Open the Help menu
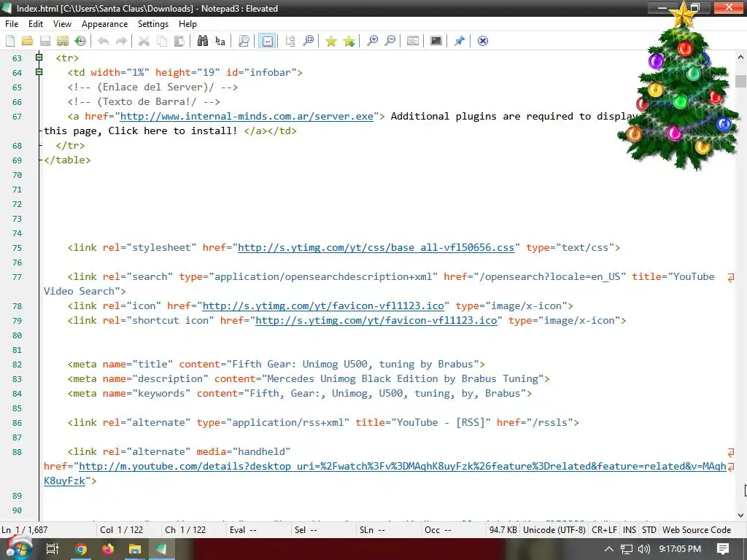The height and width of the screenshot is (560, 747). [187, 24]
